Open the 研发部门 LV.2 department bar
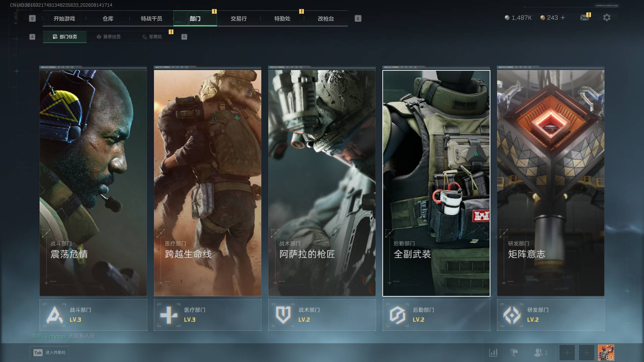The image size is (644, 362). (x=551, y=315)
